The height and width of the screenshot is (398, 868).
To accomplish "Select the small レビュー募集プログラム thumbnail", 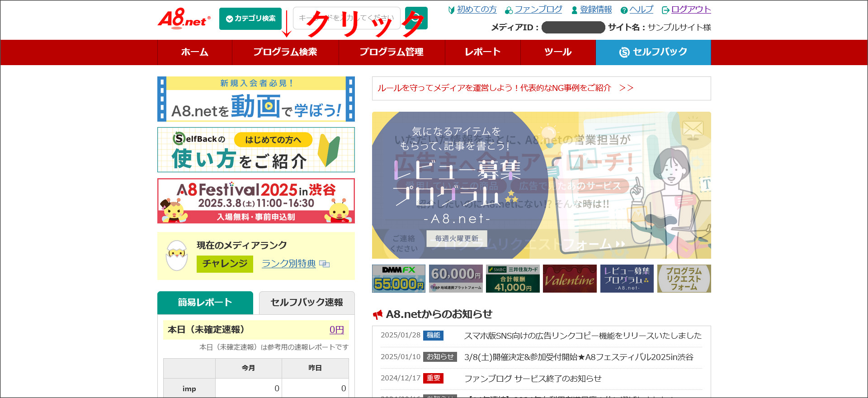I will (x=627, y=279).
